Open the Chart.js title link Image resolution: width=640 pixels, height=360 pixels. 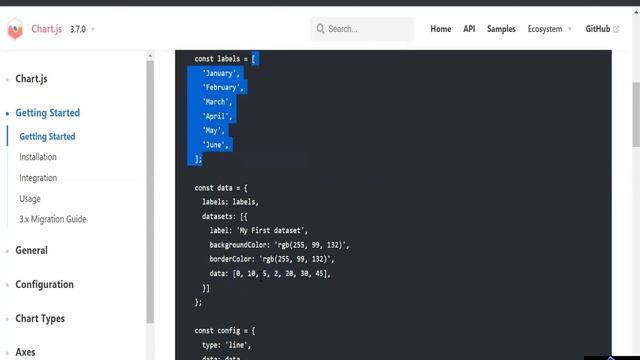coord(47,29)
